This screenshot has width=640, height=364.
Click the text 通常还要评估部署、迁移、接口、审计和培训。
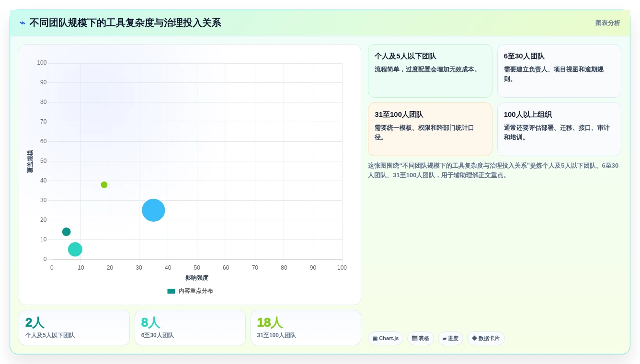557,133
